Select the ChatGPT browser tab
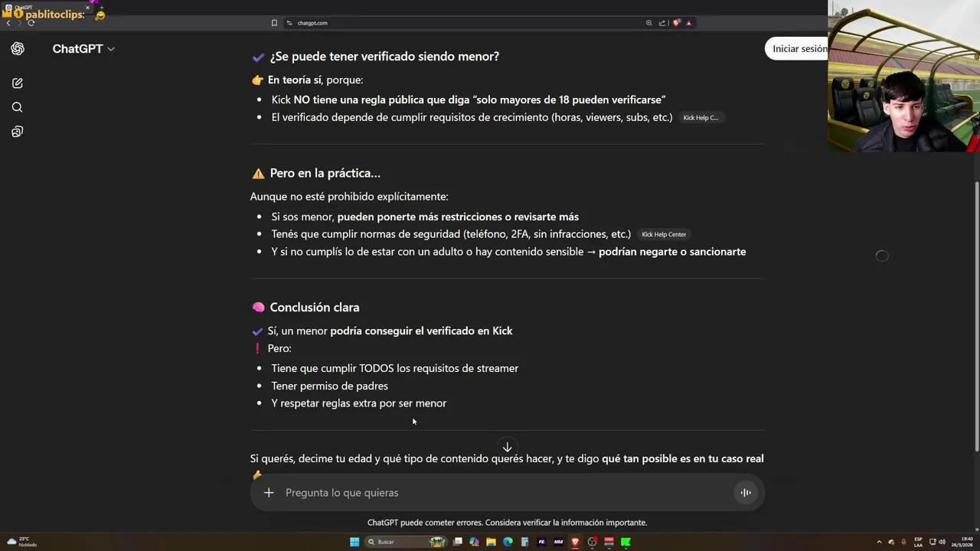 click(46, 8)
